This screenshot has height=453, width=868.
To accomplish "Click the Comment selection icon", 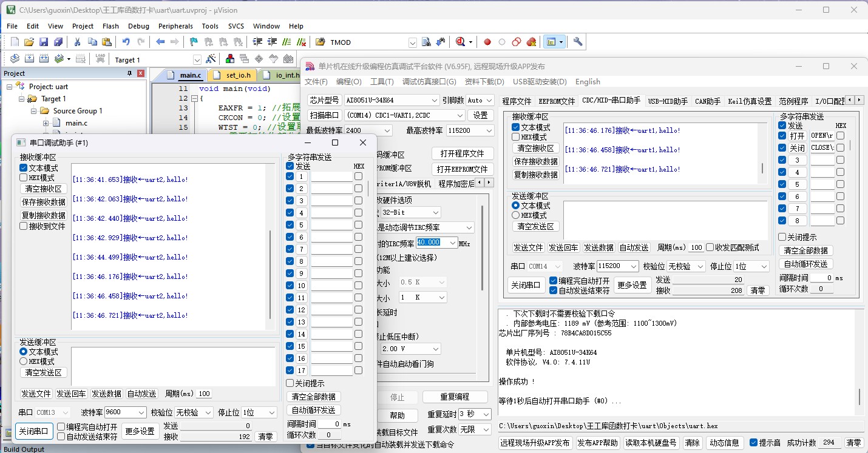I will (287, 42).
